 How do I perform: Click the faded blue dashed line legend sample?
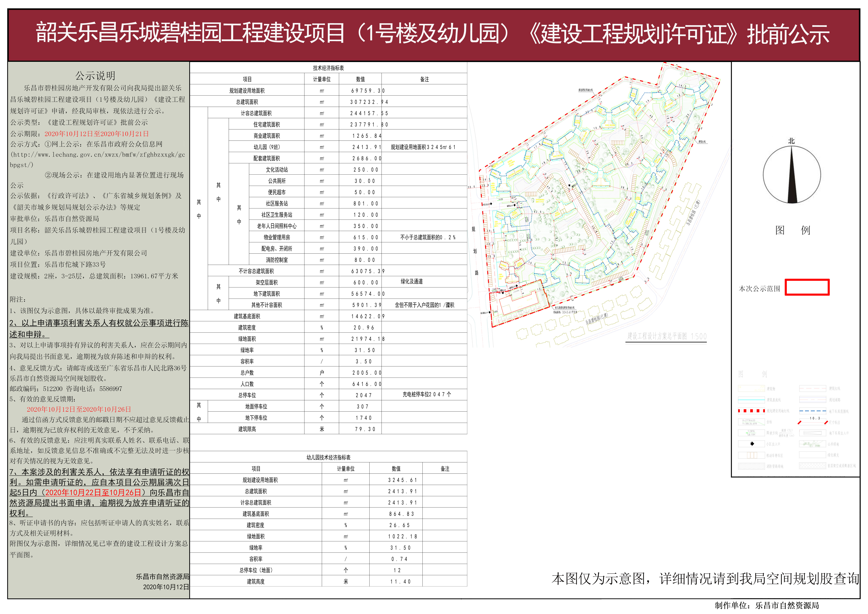click(812, 411)
